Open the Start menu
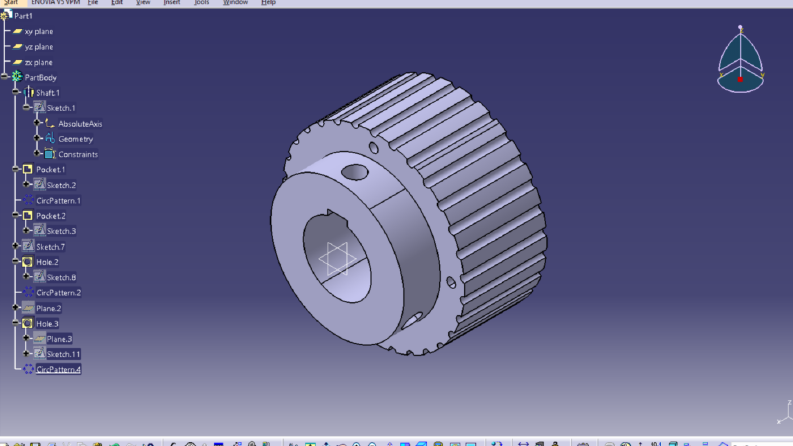Image resolution: width=793 pixels, height=446 pixels. pyautogui.click(x=11, y=3)
